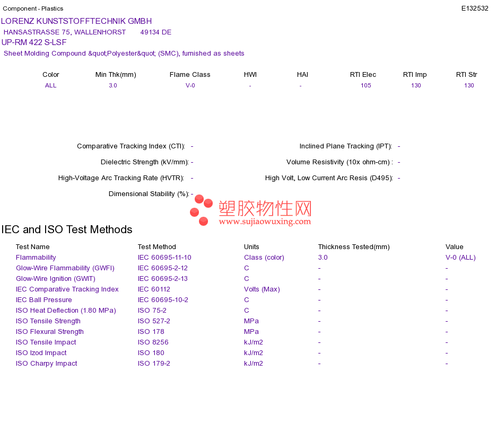Open Glow-Wire Ignition (GWIT) test name
The image size is (504, 424).
[56, 278]
